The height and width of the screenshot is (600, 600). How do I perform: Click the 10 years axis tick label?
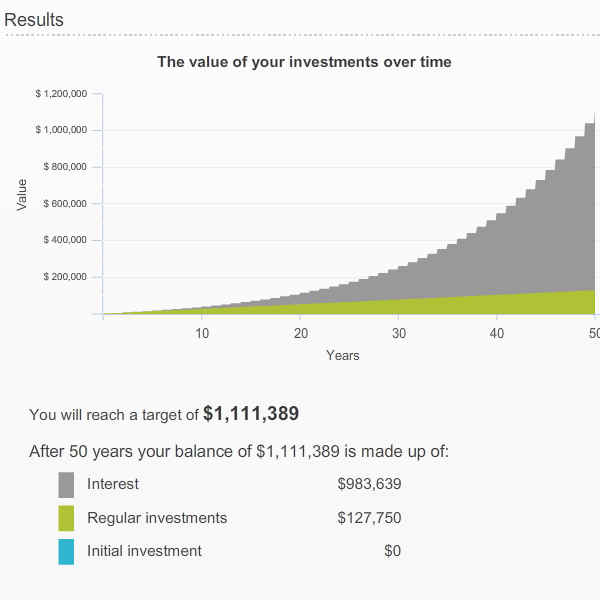click(x=202, y=334)
